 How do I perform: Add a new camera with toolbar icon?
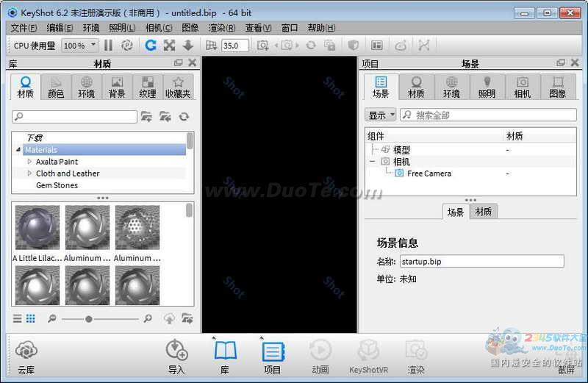coord(263,46)
